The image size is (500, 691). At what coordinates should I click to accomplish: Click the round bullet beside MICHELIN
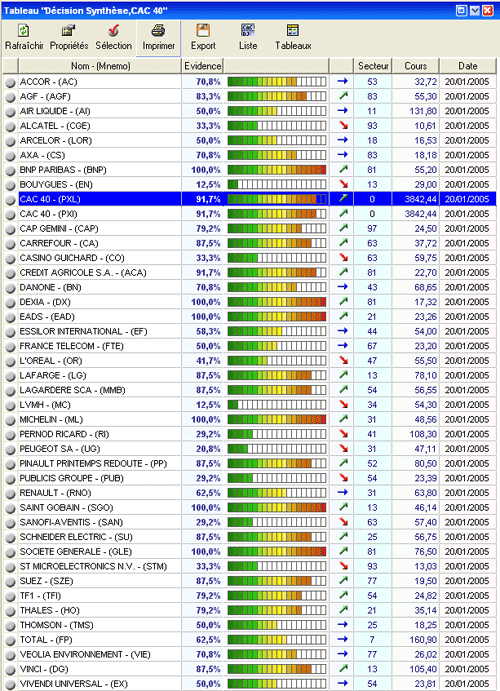pyautogui.click(x=10, y=420)
